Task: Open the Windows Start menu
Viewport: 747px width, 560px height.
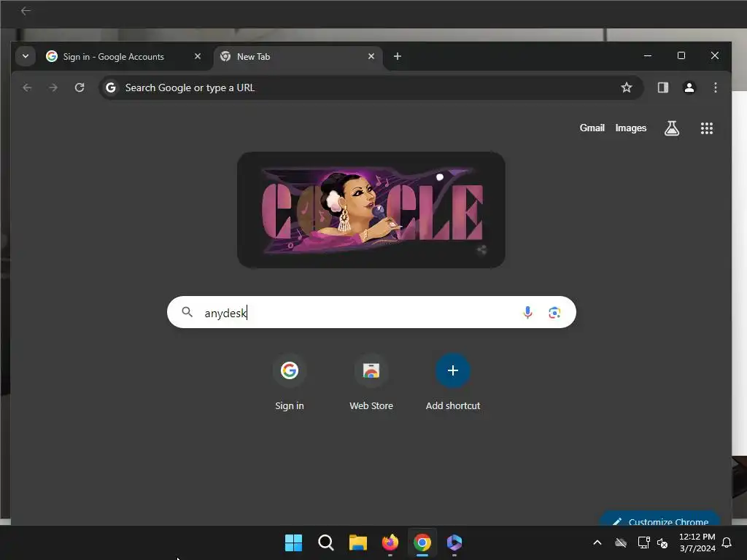Action: (x=293, y=542)
